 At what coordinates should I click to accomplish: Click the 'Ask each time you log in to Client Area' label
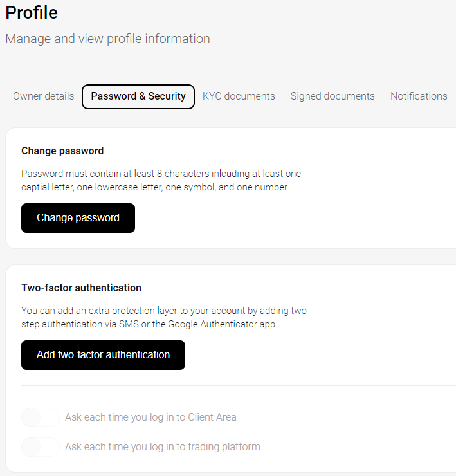(x=150, y=417)
